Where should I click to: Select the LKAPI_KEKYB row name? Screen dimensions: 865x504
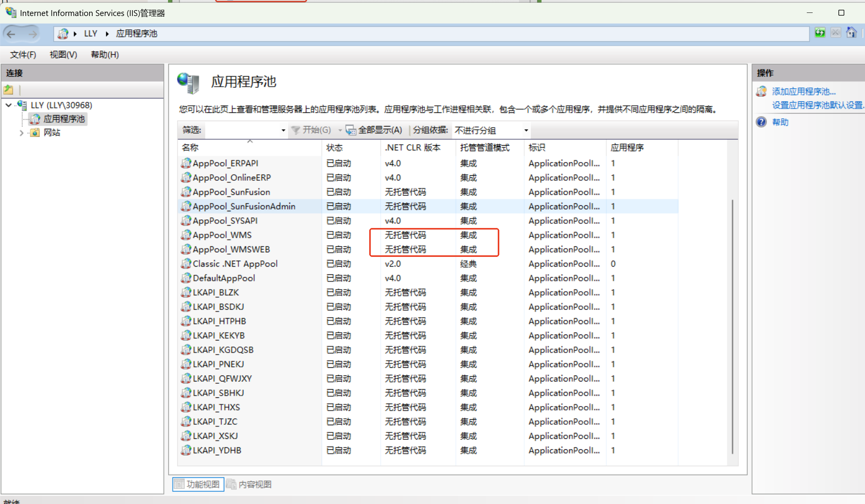[x=219, y=335]
